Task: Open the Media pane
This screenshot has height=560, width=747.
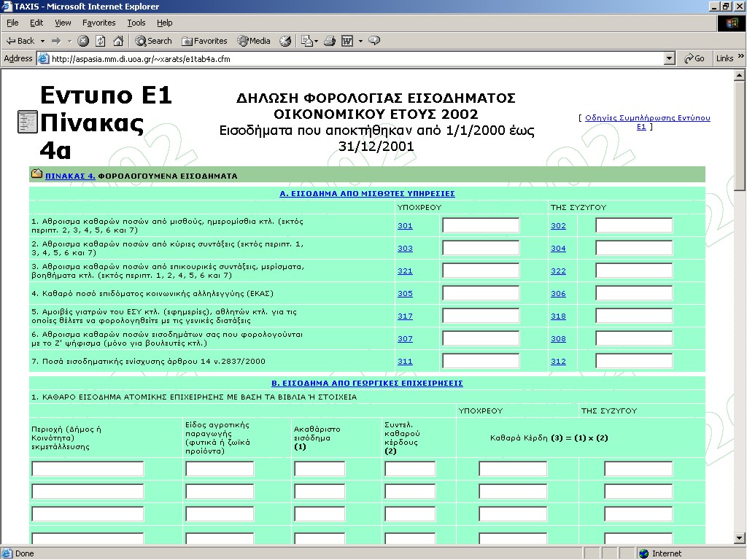Action: pos(254,41)
